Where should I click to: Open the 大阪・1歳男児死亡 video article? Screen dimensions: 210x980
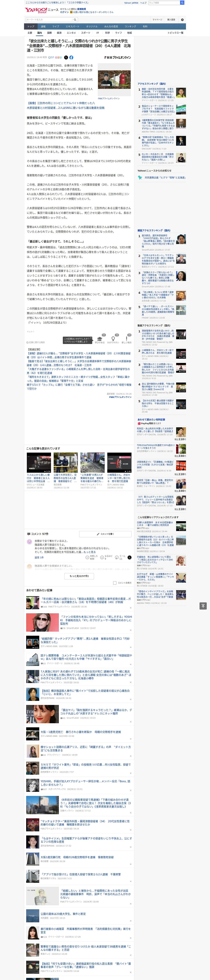(x=80, y=732)
